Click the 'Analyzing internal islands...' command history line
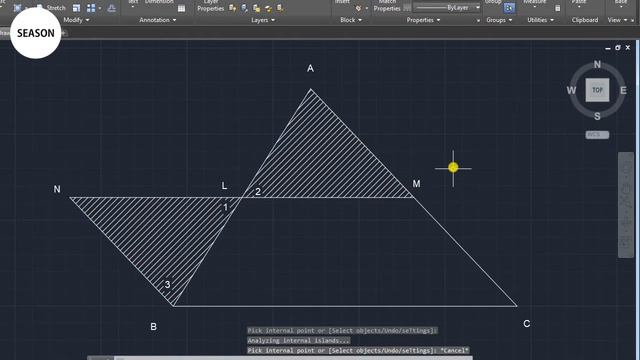The image size is (640, 360). [x=298, y=340]
